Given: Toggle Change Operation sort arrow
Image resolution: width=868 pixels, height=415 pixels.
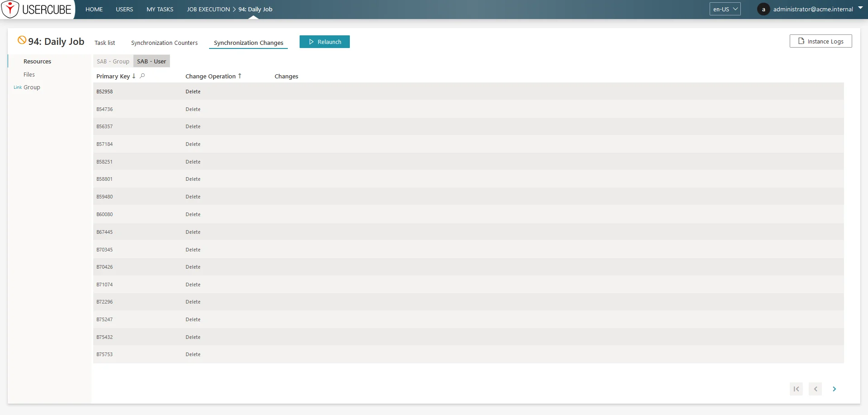Looking at the screenshot, I should point(240,76).
